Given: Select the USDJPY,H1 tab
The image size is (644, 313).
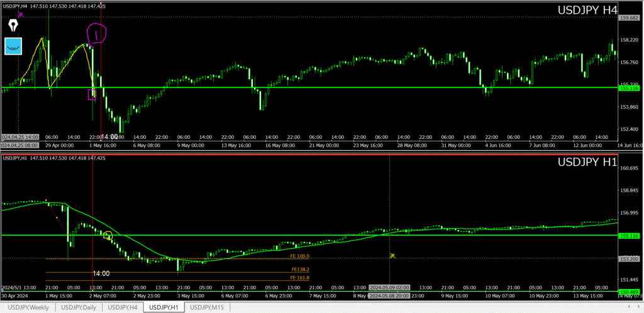Looking at the screenshot, I should pyautogui.click(x=165, y=307).
